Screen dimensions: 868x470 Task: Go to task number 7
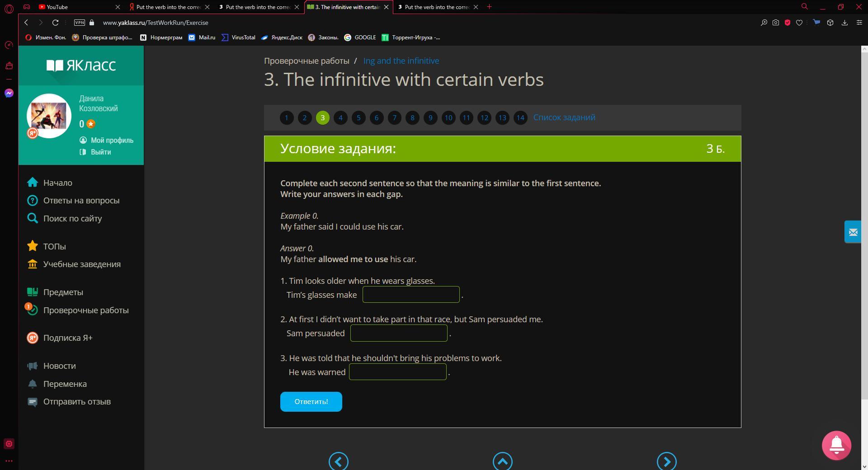point(394,118)
